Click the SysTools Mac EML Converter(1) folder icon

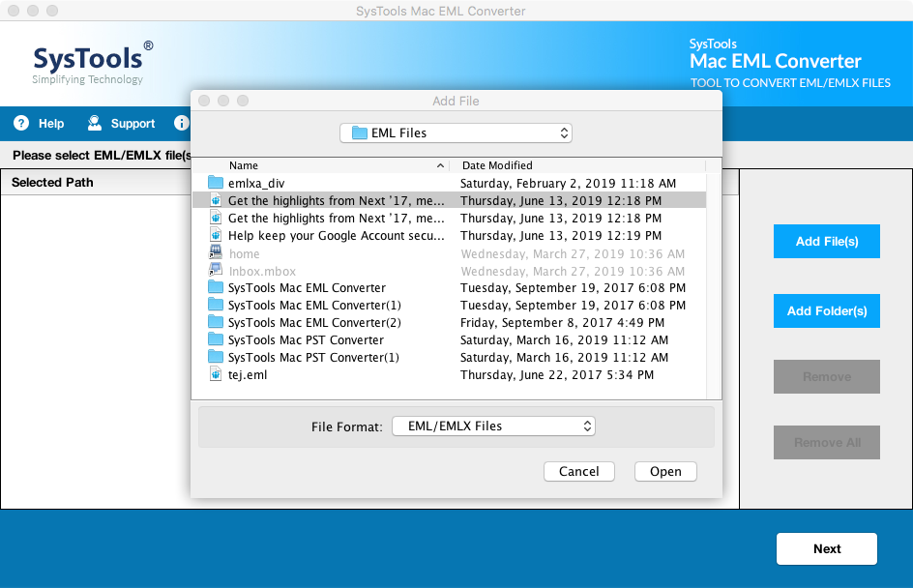click(x=216, y=305)
